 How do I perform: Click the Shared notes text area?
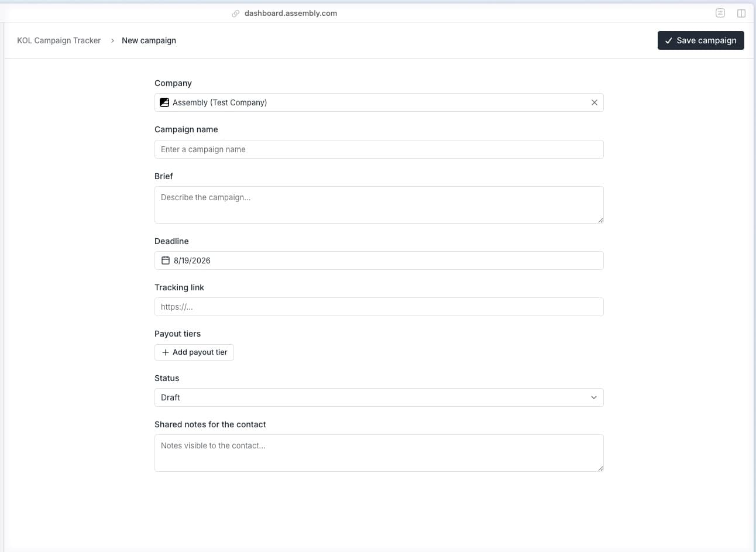(379, 453)
